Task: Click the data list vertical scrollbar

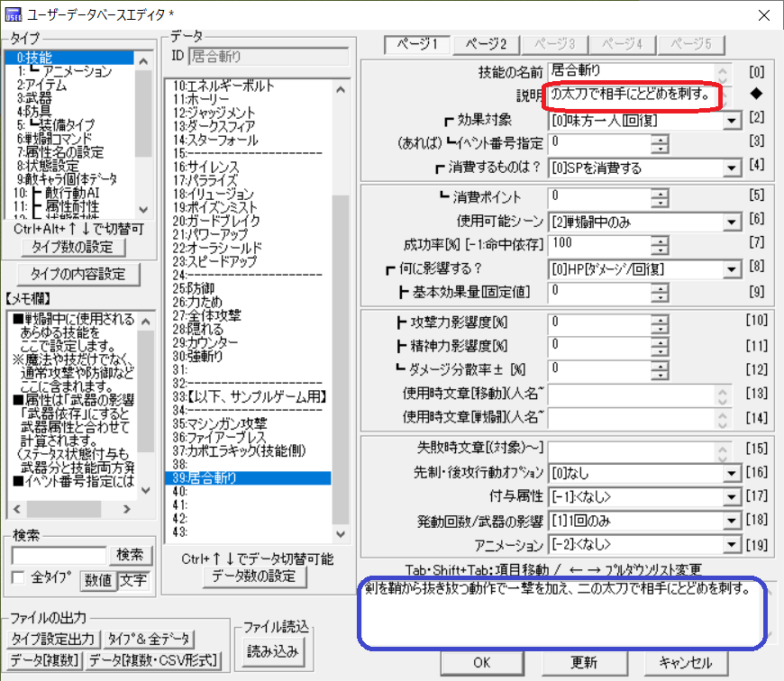Action: pos(341,312)
